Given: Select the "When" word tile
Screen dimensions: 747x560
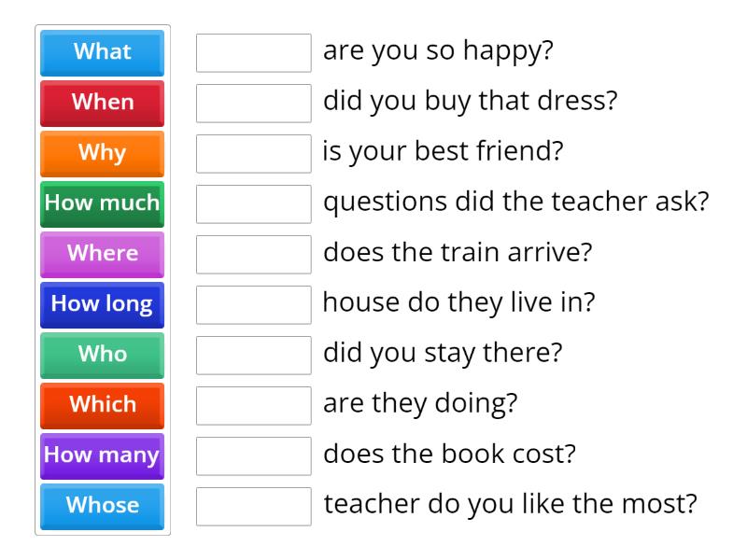Looking at the screenshot, I should [102, 103].
